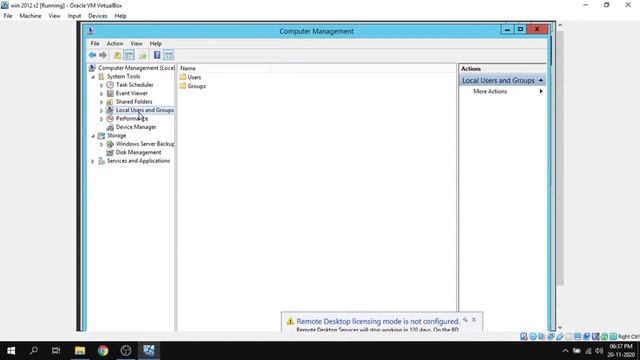The width and height of the screenshot is (640, 360).
Task: Show hidden system tray icons chevron
Action: click(x=565, y=351)
